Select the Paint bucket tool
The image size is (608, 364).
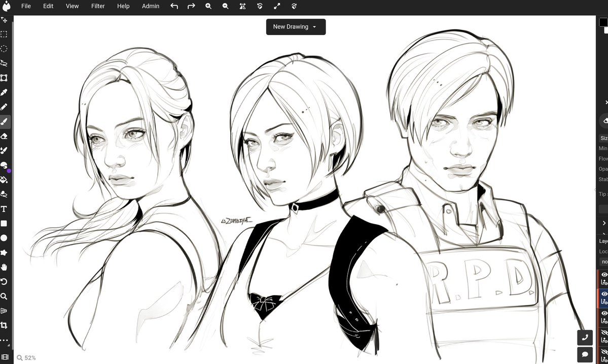[x=4, y=179]
